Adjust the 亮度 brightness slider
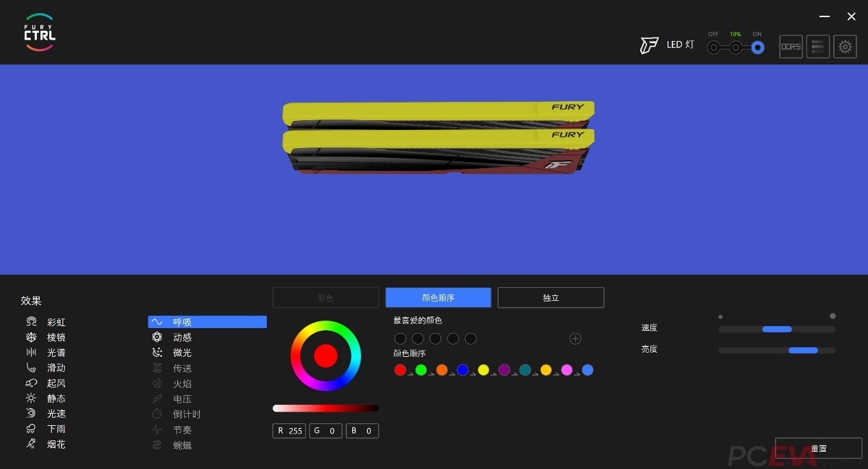Viewport: 868px width, 469px height. click(777, 350)
